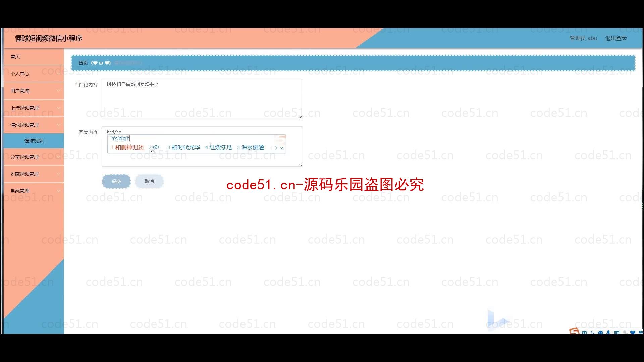Click the 上传视频管理 sidebar icon
The width and height of the screenshot is (644, 362).
(34, 108)
